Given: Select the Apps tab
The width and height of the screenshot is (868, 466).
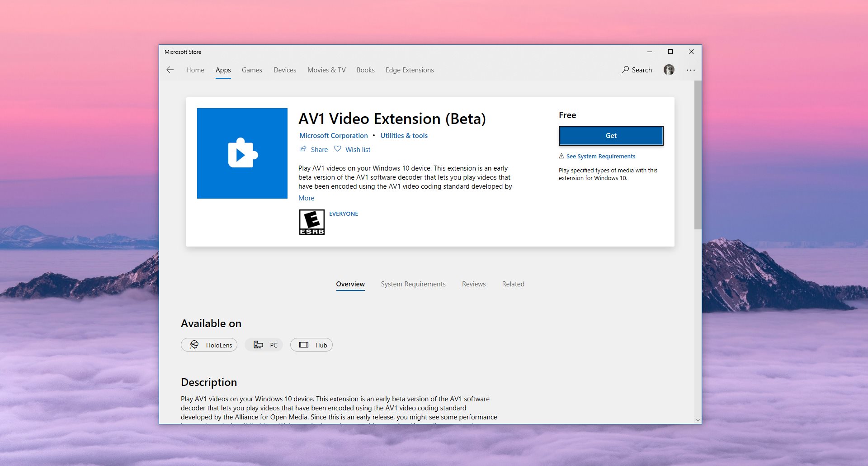Looking at the screenshot, I should point(223,70).
